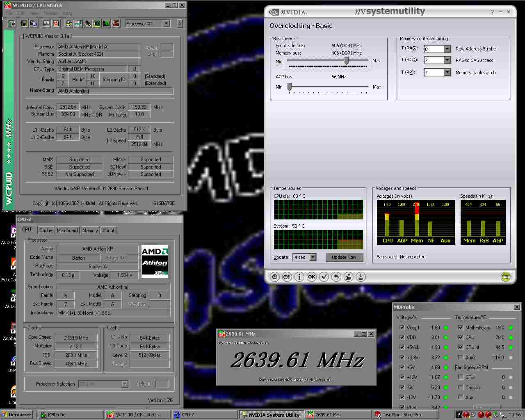Switch to the Mainboard tab in CPU-Z
The image size is (525, 420).
pyautogui.click(x=67, y=231)
